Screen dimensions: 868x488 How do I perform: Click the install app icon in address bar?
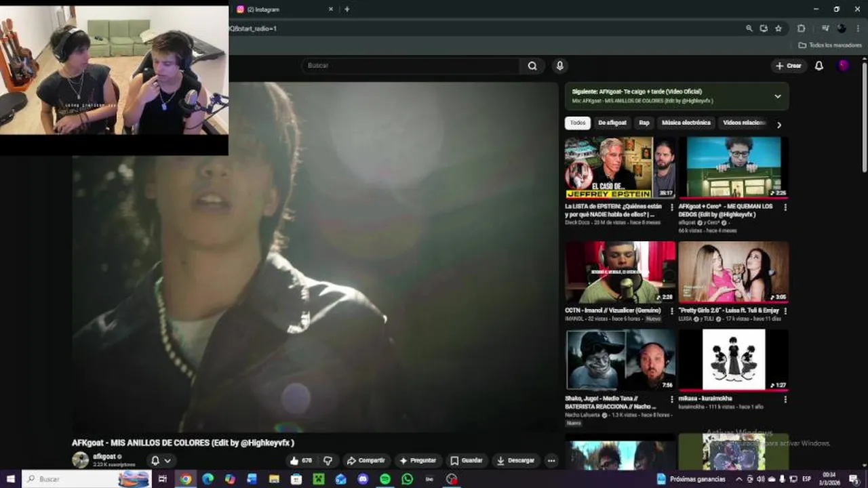pyautogui.click(x=764, y=28)
